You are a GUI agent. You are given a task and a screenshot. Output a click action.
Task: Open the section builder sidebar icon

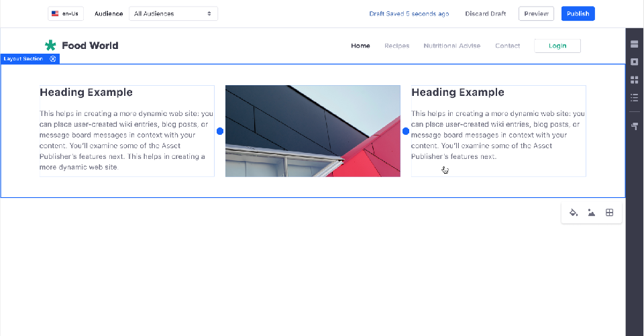click(634, 45)
